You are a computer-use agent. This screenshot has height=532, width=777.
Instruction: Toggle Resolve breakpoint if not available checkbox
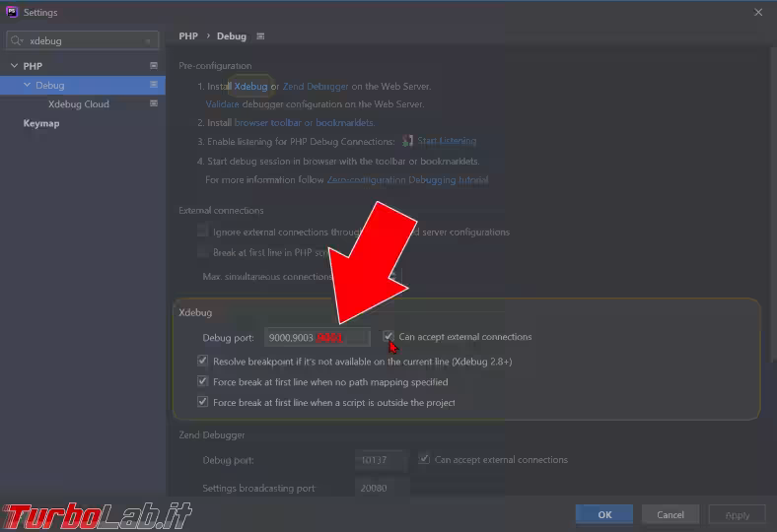pyautogui.click(x=202, y=361)
